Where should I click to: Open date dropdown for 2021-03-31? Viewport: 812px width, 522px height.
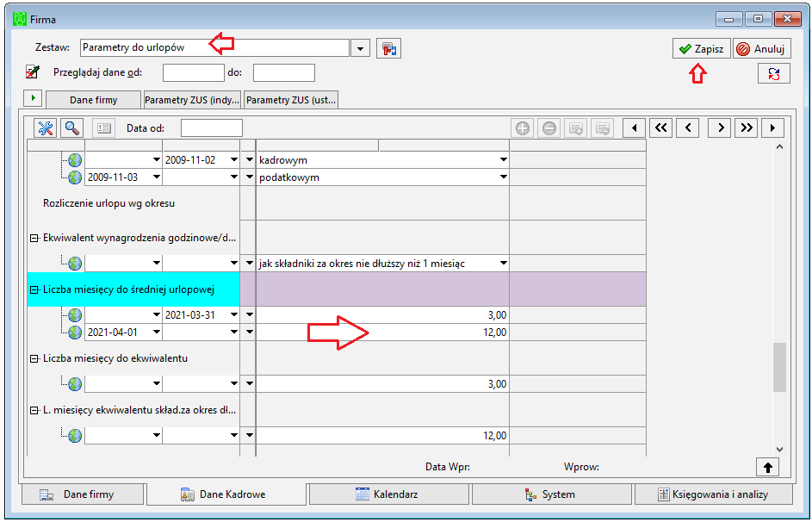[x=233, y=315]
